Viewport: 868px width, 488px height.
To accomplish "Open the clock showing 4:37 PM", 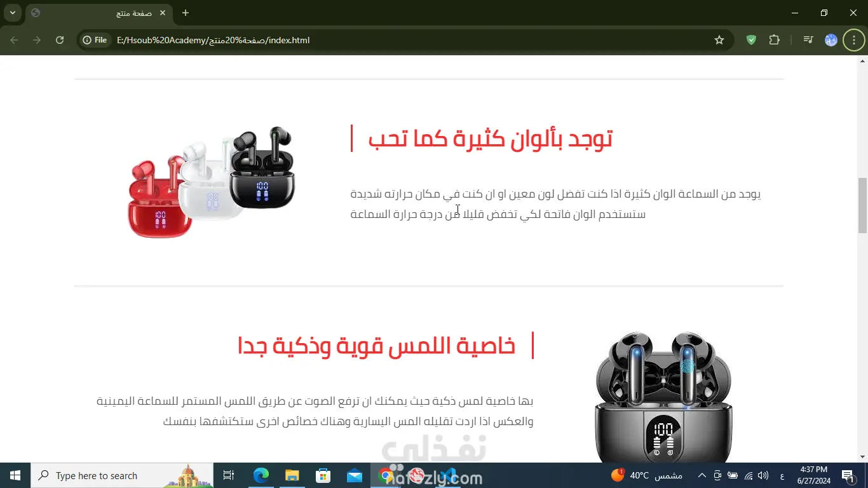I will point(813,475).
